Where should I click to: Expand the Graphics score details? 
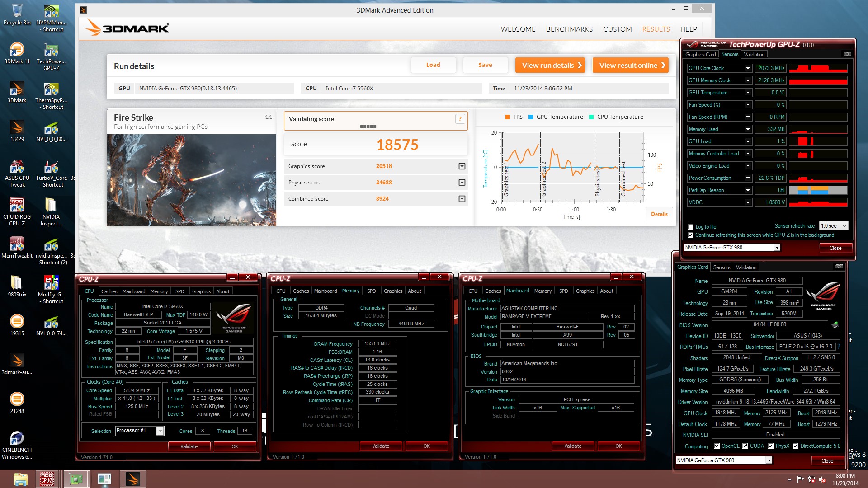point(462,166)
